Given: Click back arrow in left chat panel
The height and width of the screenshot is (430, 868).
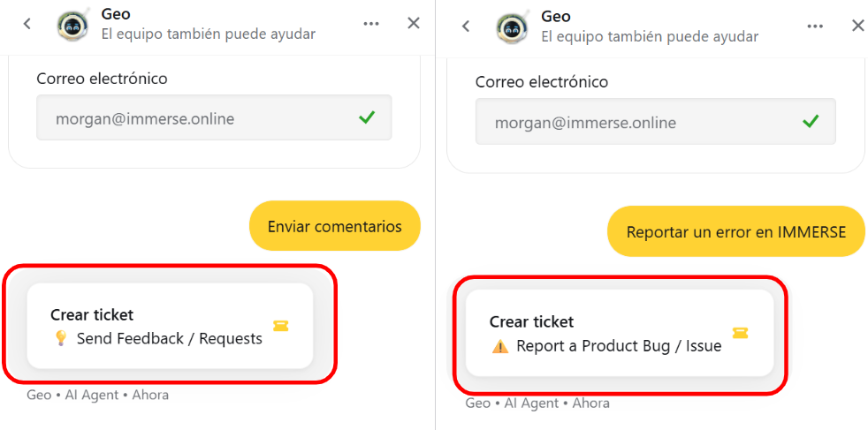Looking at the screenshot, I should pyautogui.click(x=27, y=24).
